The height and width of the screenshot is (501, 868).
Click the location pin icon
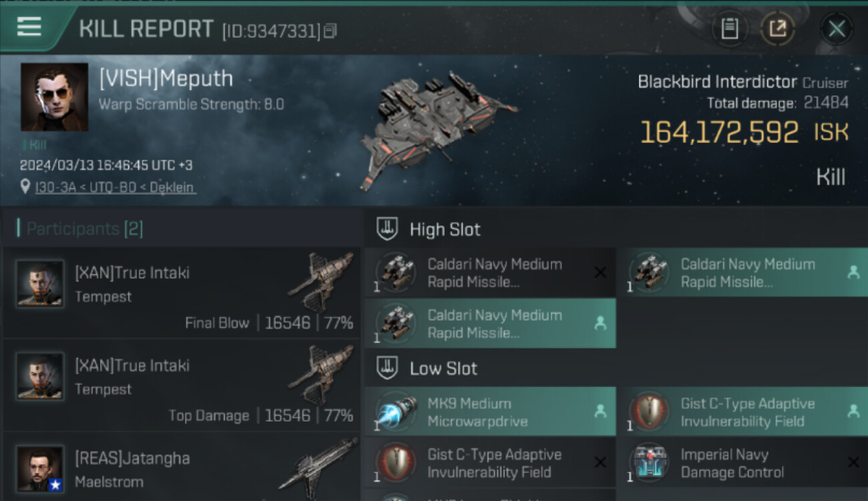(25, 187)
